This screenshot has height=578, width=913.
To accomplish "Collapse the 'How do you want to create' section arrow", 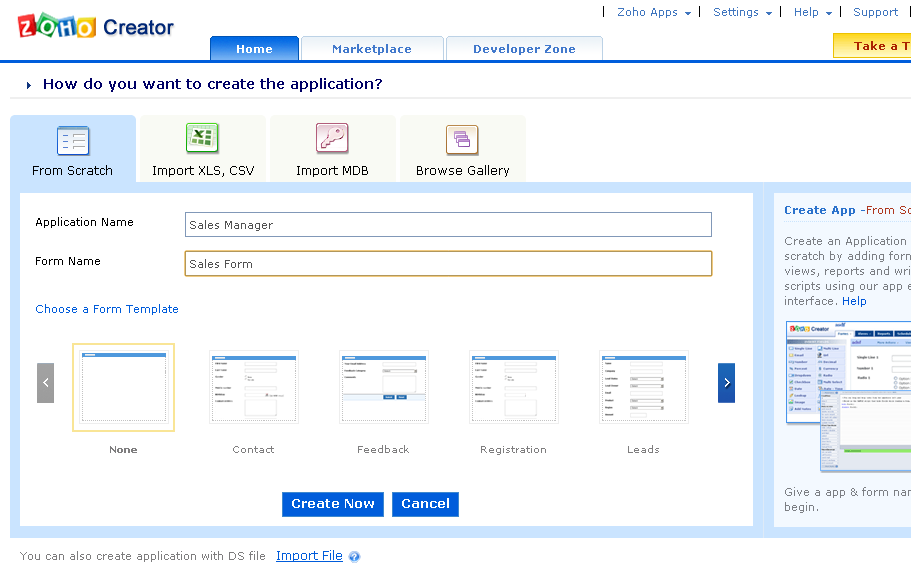I will (29, 86).
